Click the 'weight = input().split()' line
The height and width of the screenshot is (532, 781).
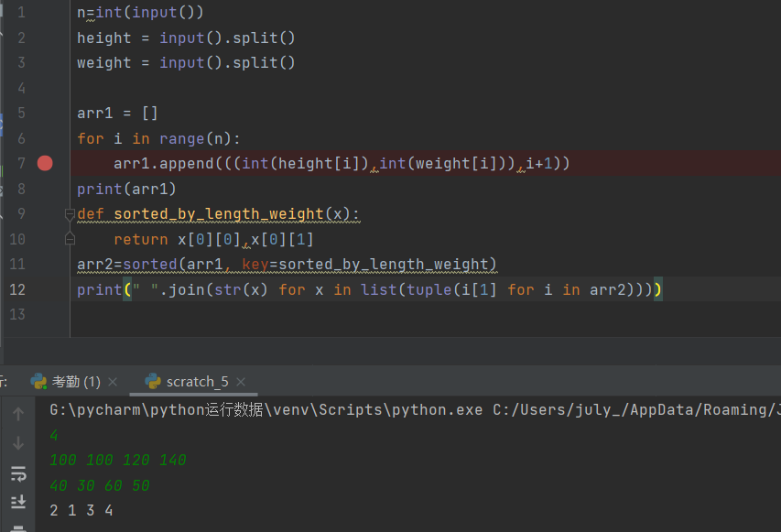186,63
